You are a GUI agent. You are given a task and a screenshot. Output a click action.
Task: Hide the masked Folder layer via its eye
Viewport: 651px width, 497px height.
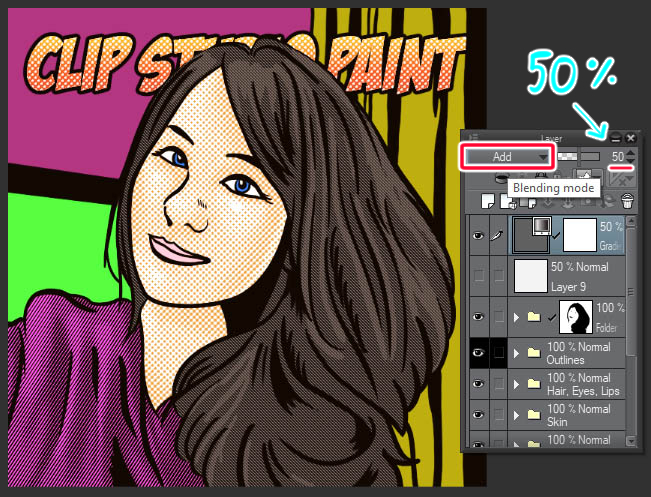point(479,317)
